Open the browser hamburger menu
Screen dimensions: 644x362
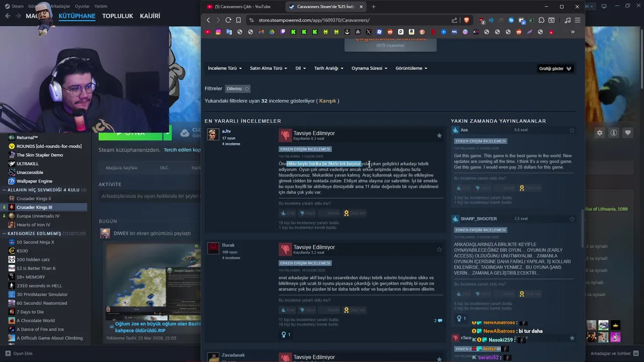[578, 20]
